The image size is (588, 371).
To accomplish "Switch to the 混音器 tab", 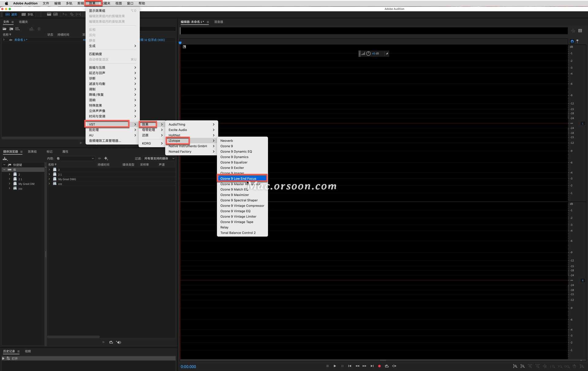I will [x=218, y=22].
